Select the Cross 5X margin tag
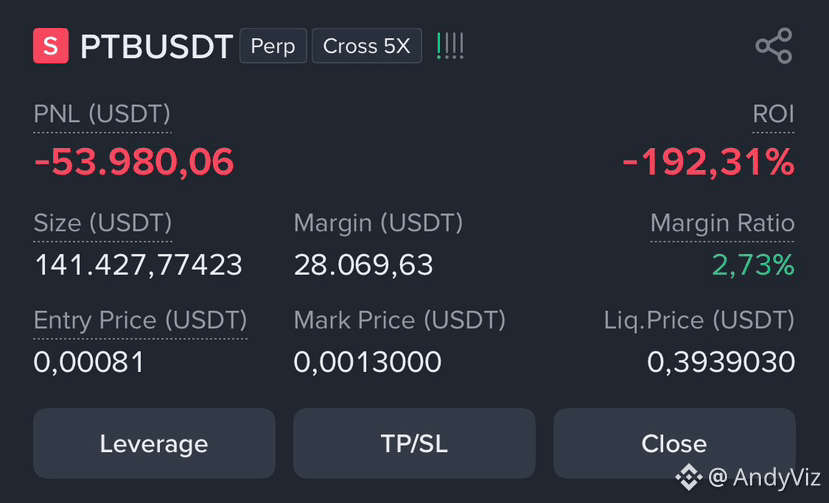The image size is (829, 503). click(366, 46)
